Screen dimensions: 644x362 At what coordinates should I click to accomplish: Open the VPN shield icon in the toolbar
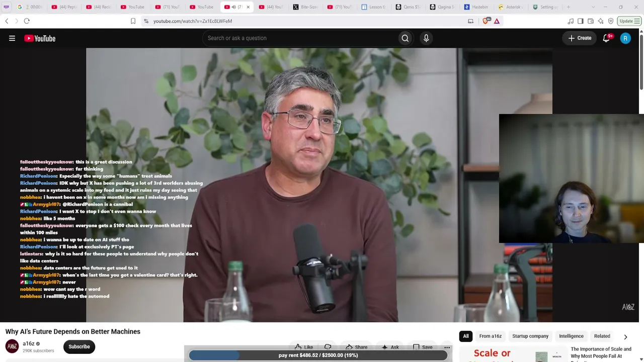pyautogui.click(x=611, y=21)
